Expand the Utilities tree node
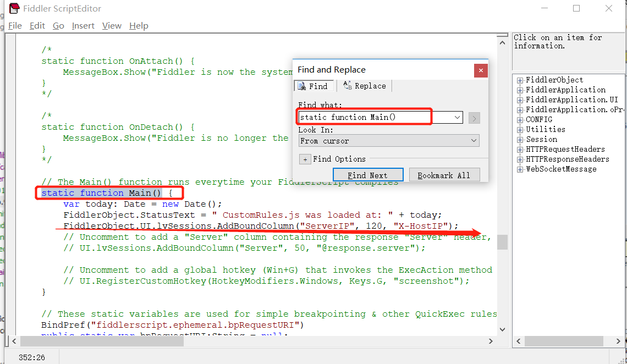 520,130
